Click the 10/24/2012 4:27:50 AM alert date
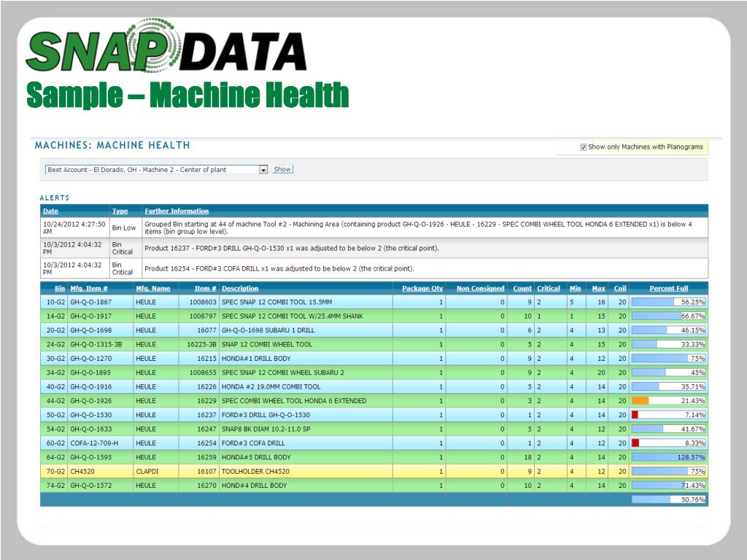Image resolution: width=747 pixels, height=560 pixels. [x=74, y=227]
